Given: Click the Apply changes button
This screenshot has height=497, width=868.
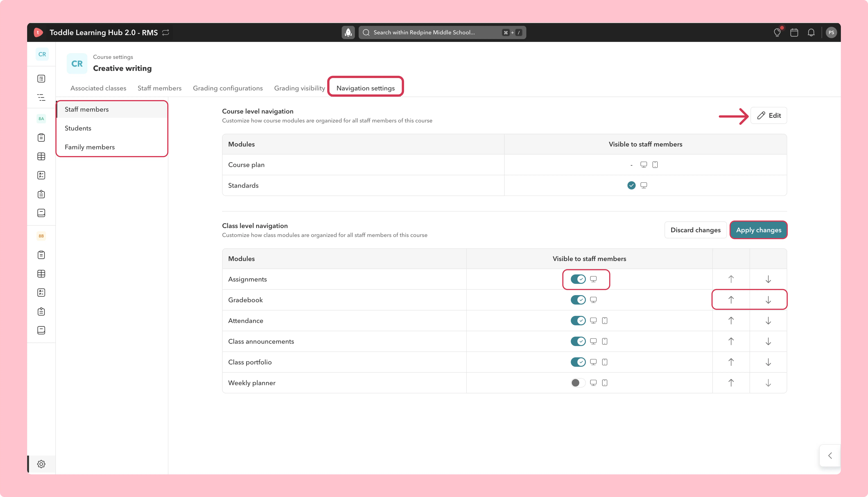Looking at the screenshot, I should tap(759, 230).
